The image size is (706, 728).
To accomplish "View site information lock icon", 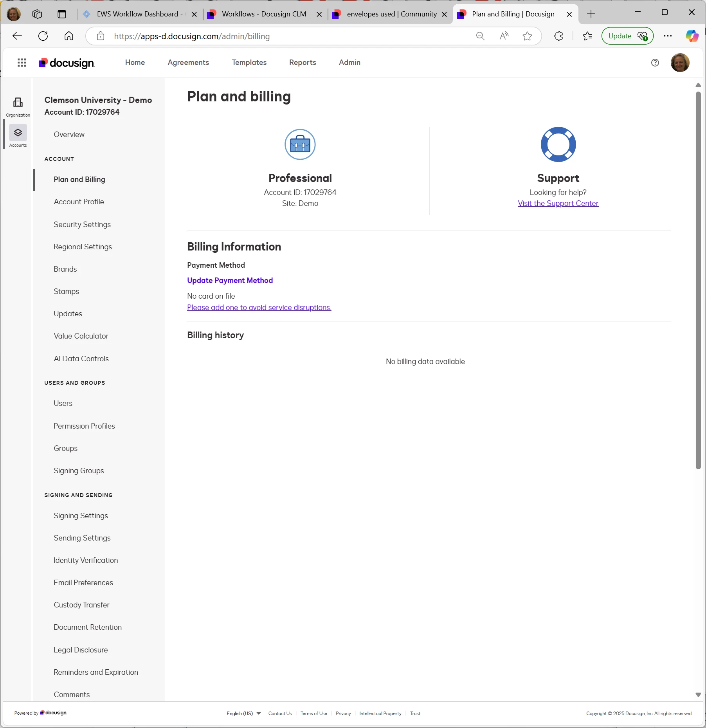I will tap(101, 36).
